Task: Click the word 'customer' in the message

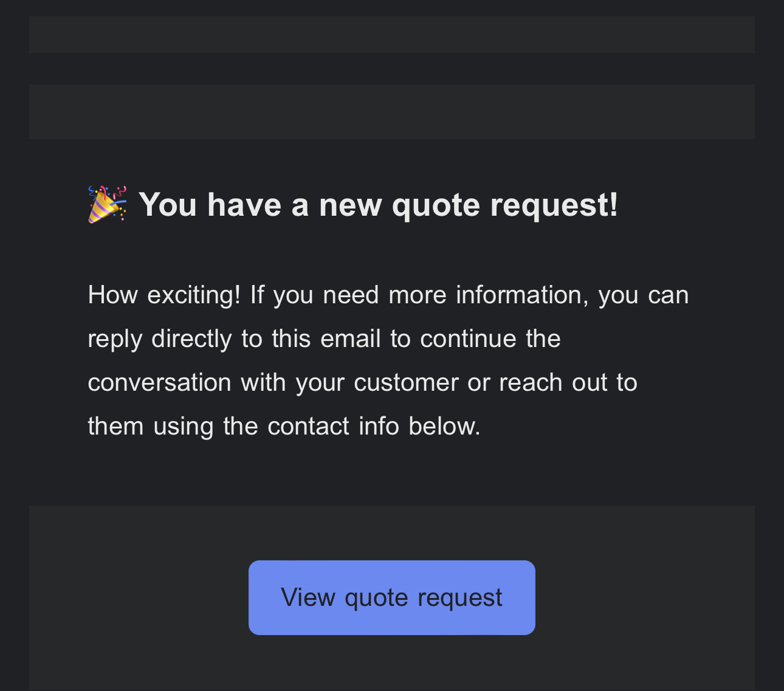Action: tap(406, 383)
